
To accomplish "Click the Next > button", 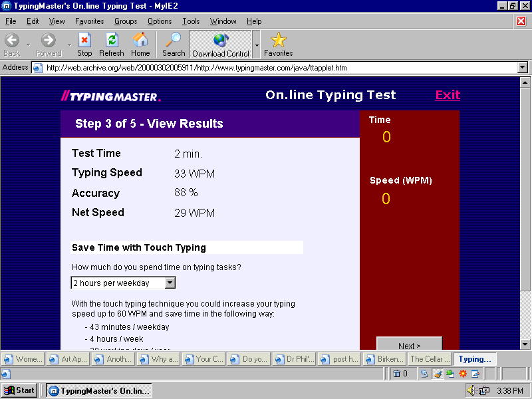I will coord(409,343).
